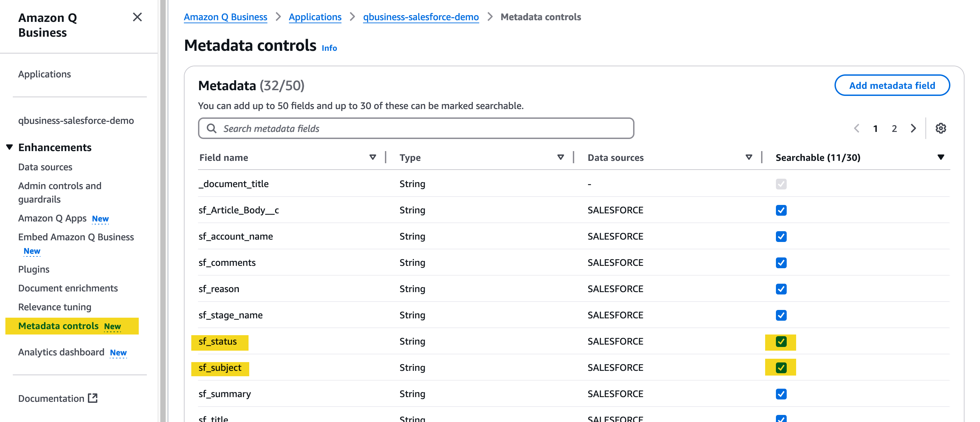This screenshot has width=980, height=422.
Task: Open the qbusiness-salesforce-demo breadcrumb link
Action: (421, 17)
